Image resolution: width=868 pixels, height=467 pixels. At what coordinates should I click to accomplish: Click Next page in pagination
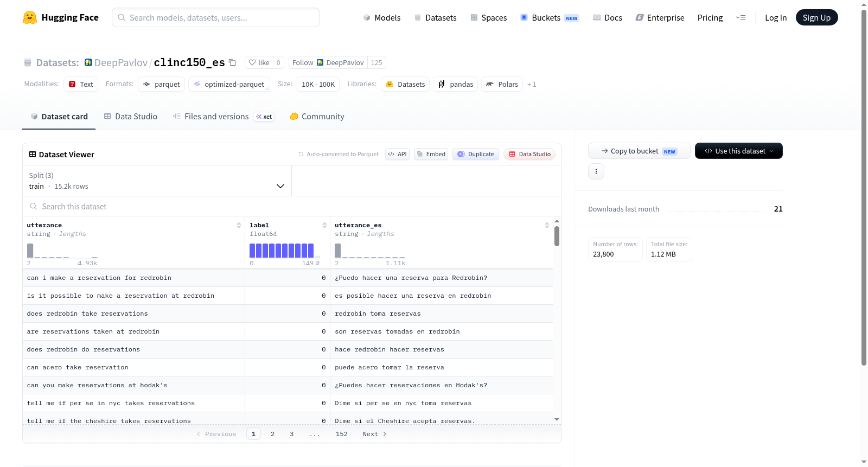(x=374, y=434)
